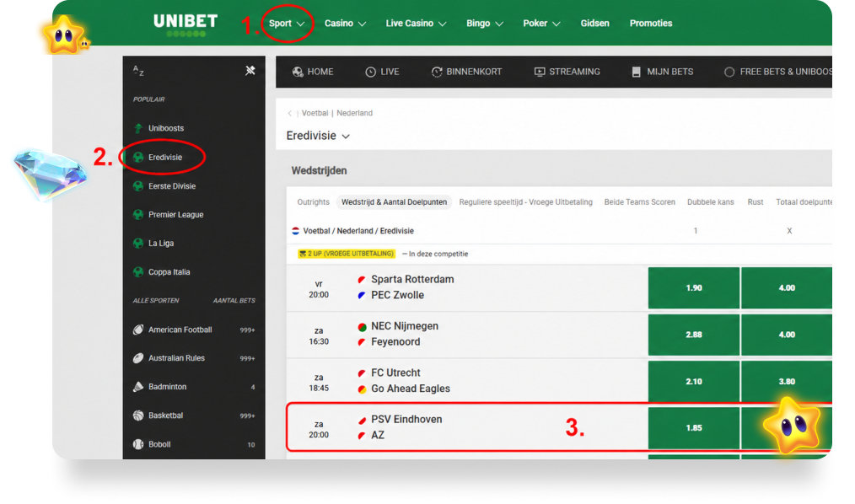
Task: Click the Eerste Divisie football icon
Action: pos(138,185)
